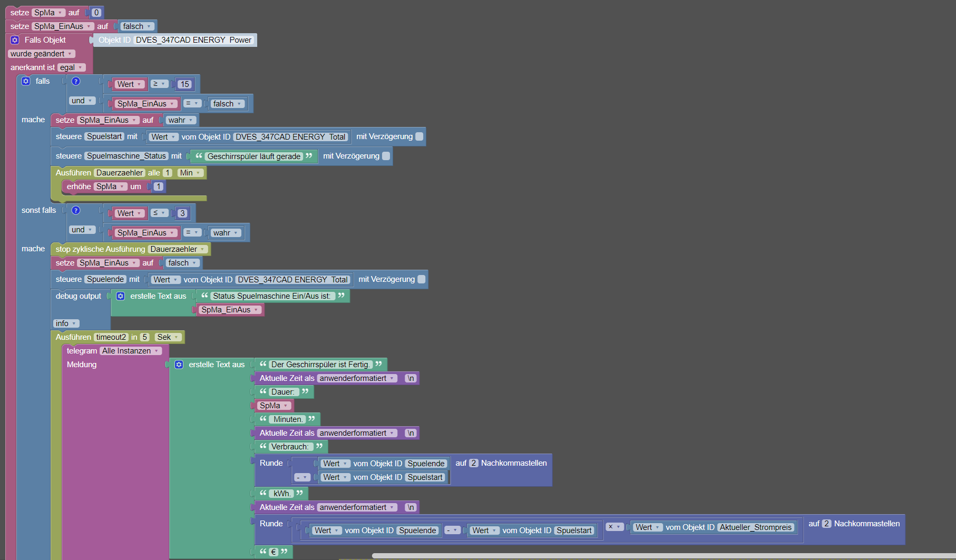This screenshot has height=560, width=956.
Task: Edit € text field
Action: click(274, 552)
